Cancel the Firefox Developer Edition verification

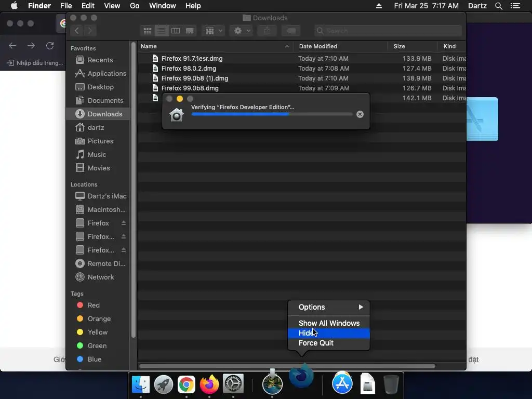pos(360,114)
